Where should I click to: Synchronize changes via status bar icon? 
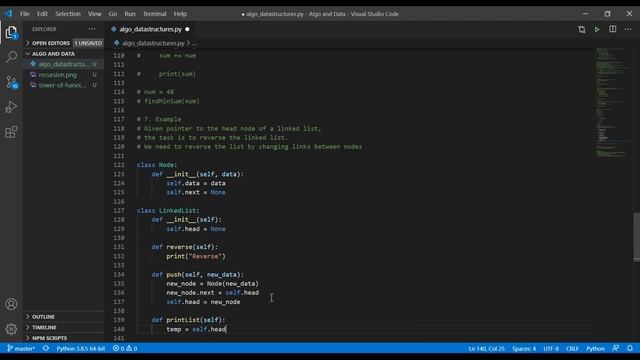pos(46,349)
